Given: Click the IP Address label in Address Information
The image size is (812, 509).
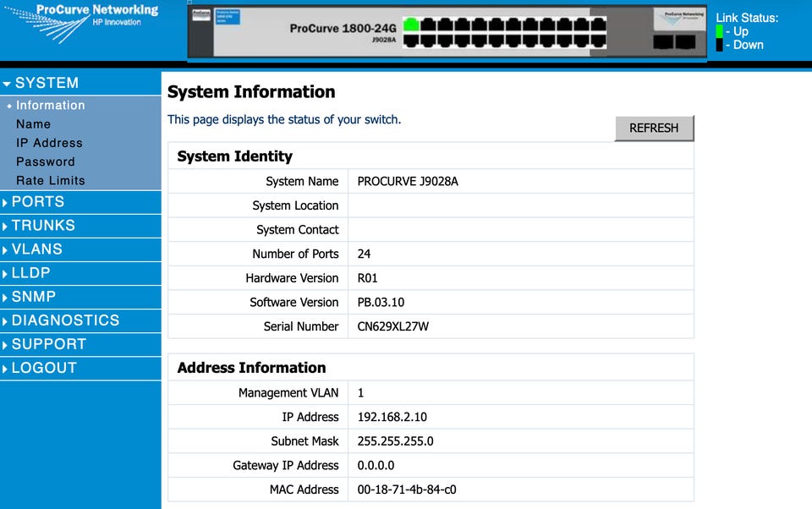Looking at the screenshot, I should pos(310,417).
